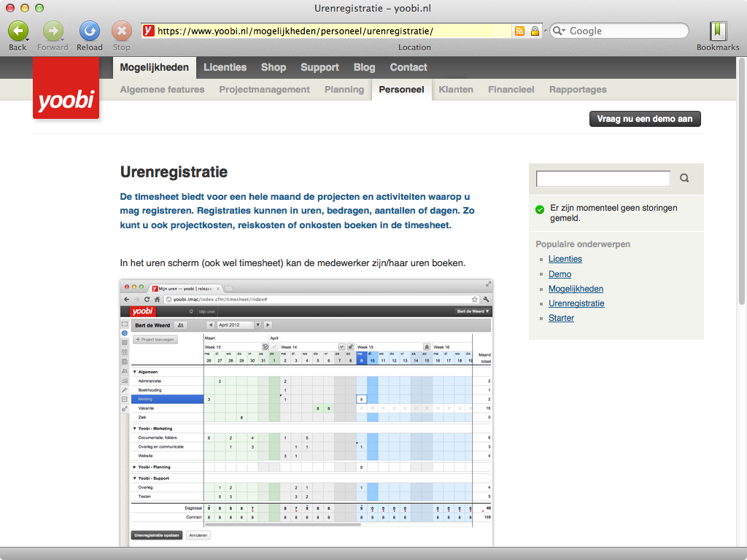Viewport: 747px width, 560px height.
Task: Click the RSS feed icon in address bar
Action: pyautogui.click(x=519, y=31)
